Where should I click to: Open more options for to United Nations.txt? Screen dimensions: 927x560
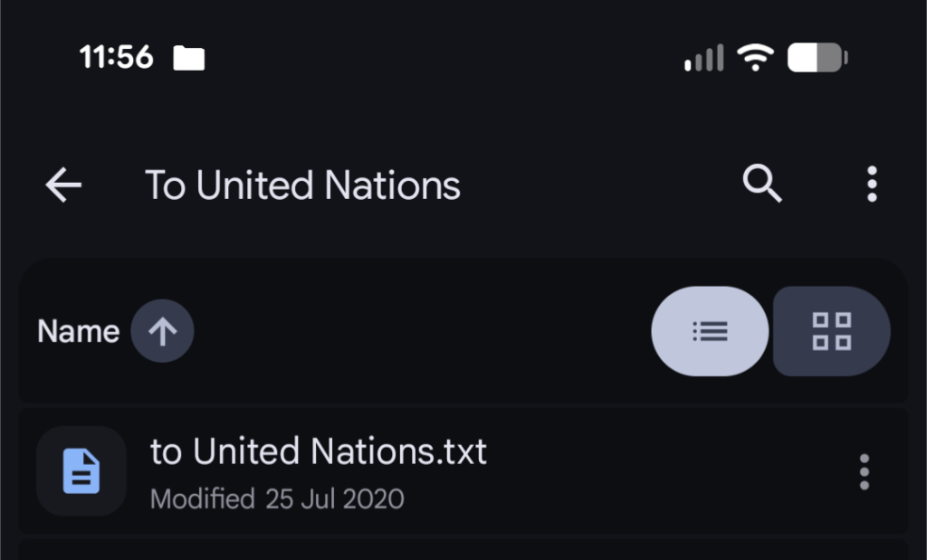point(865,471)
